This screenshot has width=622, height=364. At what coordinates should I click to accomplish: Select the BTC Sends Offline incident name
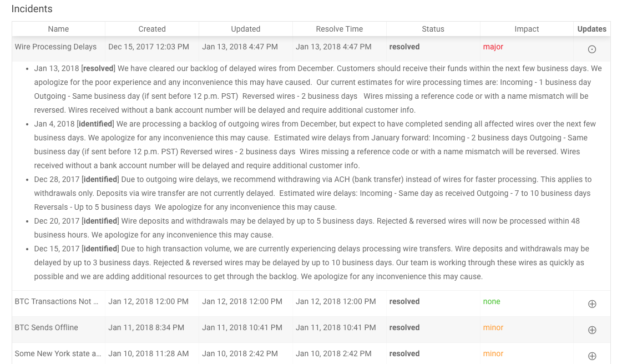pyautogui.click(x=47, y=327)
